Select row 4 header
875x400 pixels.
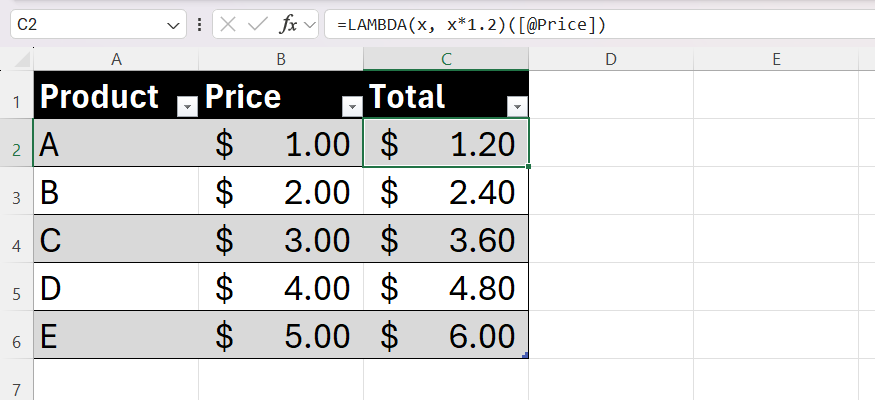17,239
